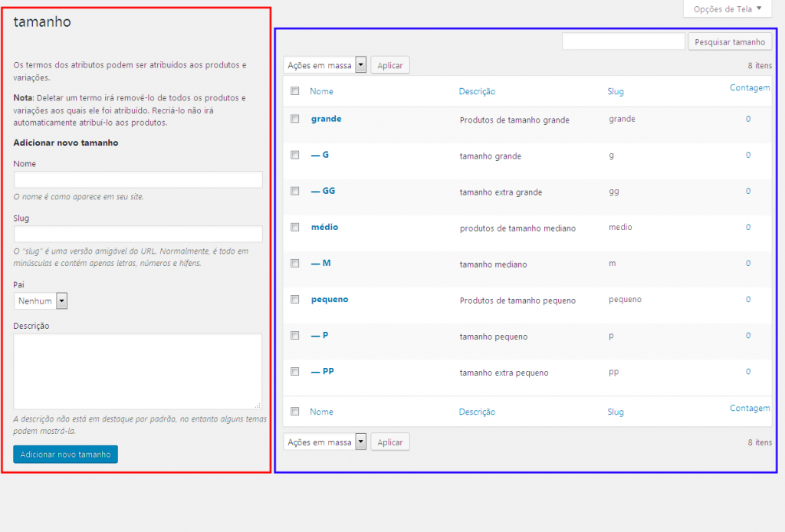The width and height of the screenshot is (785, 532).
Task: Toggle the select-all checkbox in table header
Action: click(x=294, y=90)
